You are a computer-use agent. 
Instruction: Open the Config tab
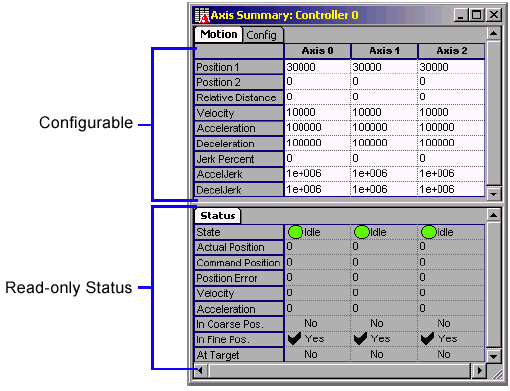tap(262, 35)
